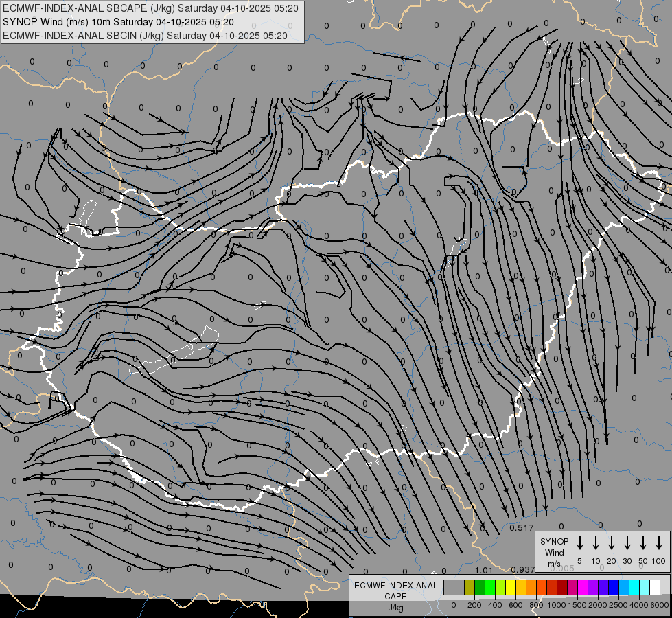Select the dark green CAPE legend swatch
Viewport: 672px width, 618px height.
point(480,588)
